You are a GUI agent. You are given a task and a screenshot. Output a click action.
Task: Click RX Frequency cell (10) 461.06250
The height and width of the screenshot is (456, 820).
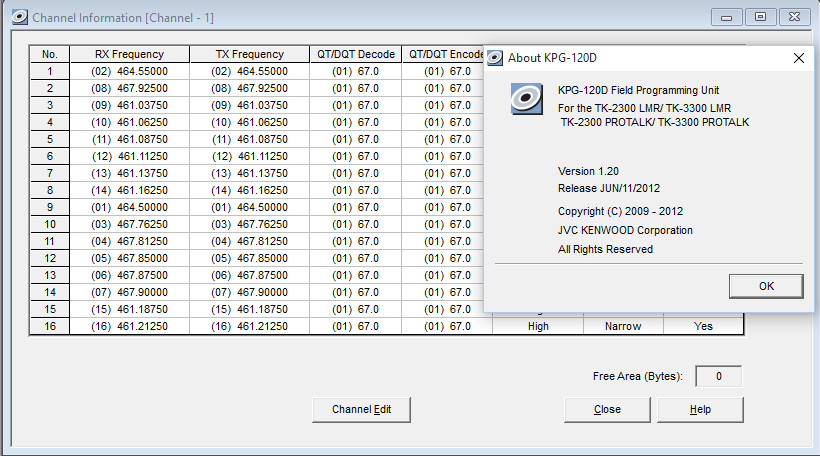(x=130, y=122)
